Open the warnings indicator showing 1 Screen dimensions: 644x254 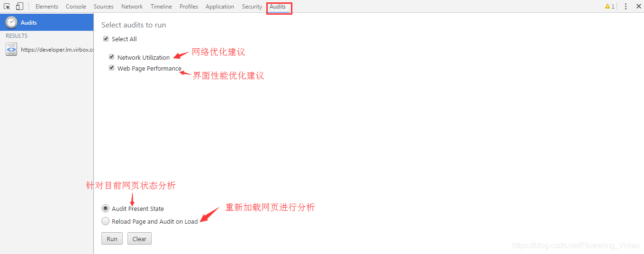click(x=609, y=7)
